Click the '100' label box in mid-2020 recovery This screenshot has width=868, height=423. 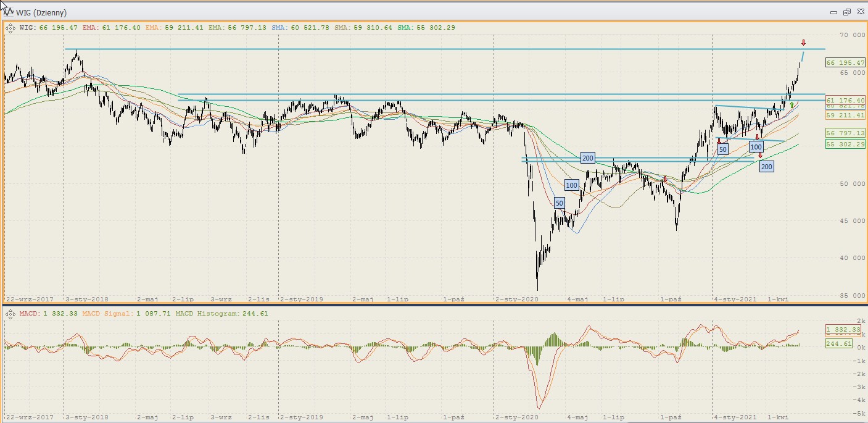(x=571, y=185)
